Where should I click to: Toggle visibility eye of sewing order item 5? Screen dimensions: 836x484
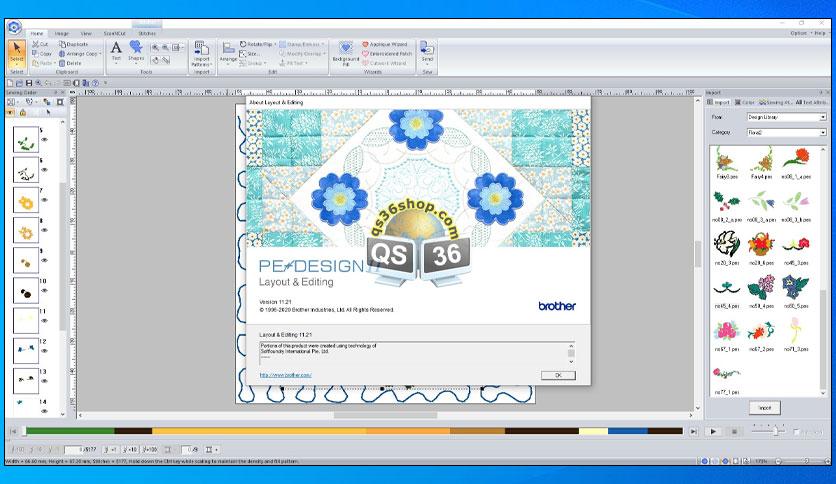45,140
